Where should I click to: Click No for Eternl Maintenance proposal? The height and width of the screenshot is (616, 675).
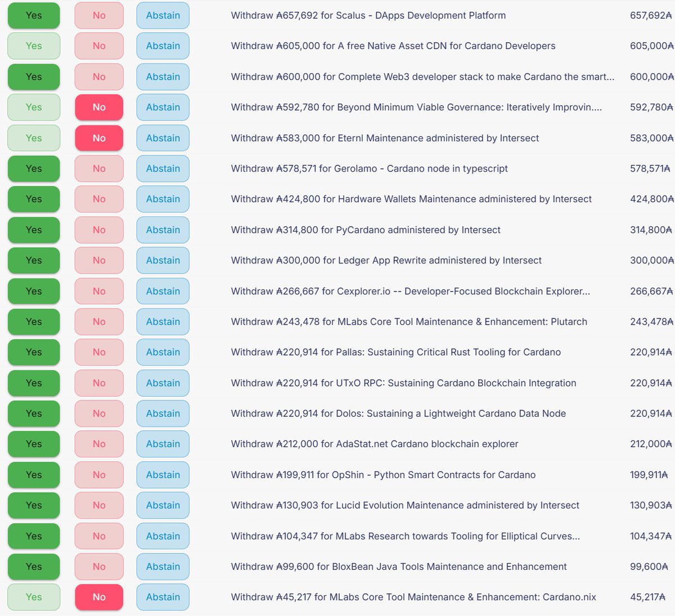coord(99,138)
